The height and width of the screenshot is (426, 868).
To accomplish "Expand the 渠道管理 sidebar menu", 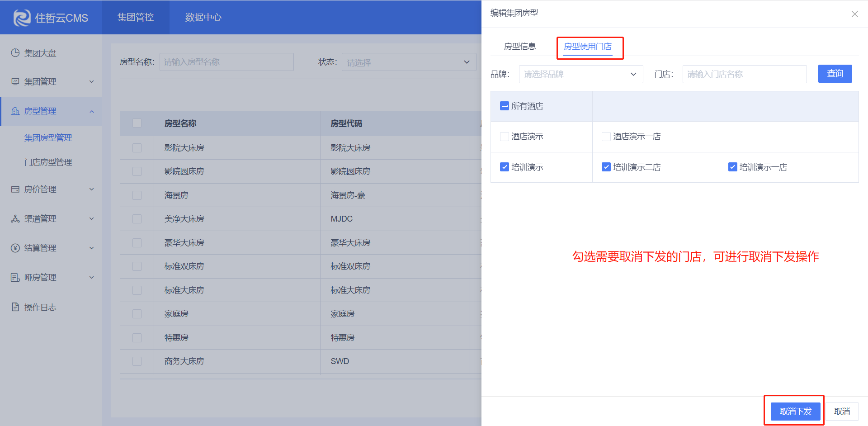I will pyautogui.click(x=92, y=218).
